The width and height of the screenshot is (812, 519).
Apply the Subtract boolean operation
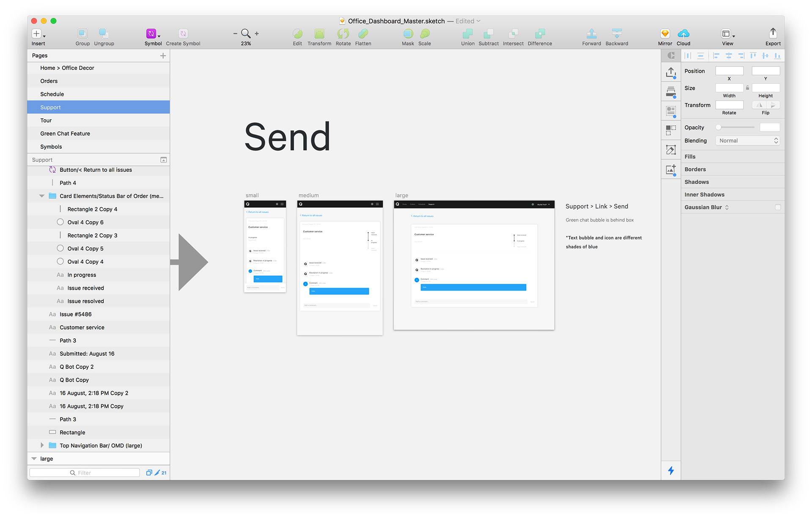[488, 34]
